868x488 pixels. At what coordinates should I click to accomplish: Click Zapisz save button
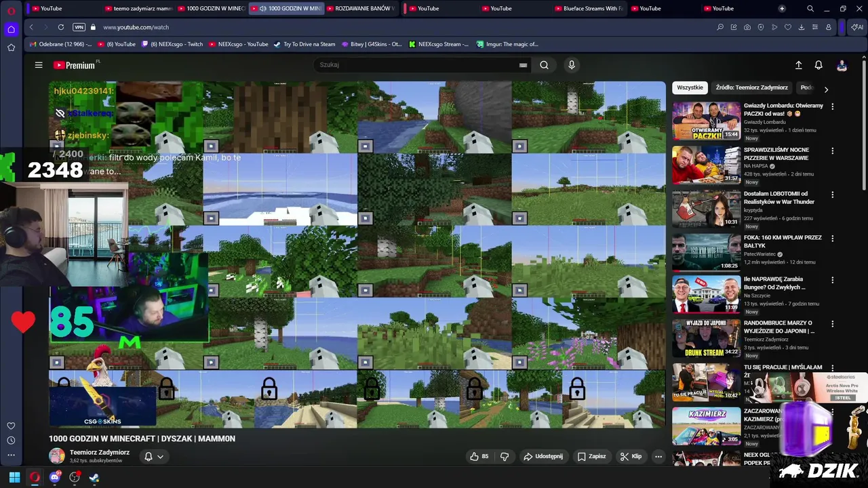[591, 456]
